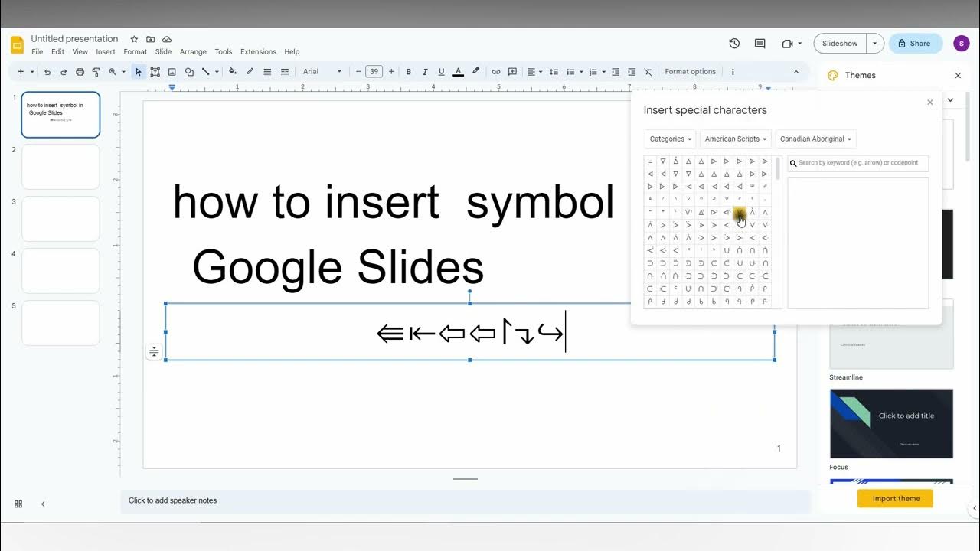The image size is (980, 551).
Task: Click the highlight color marker icon
Action: click(475, 72)
